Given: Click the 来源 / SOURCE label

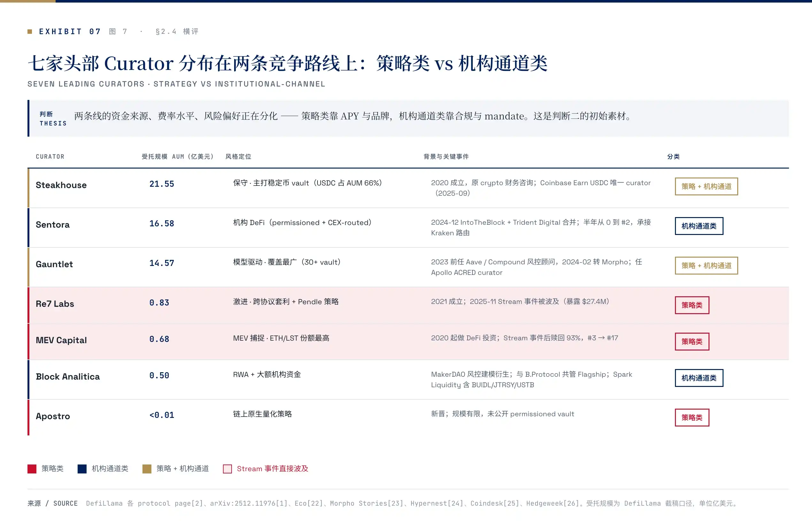Looking at the screenshot, I should [52, 504].
